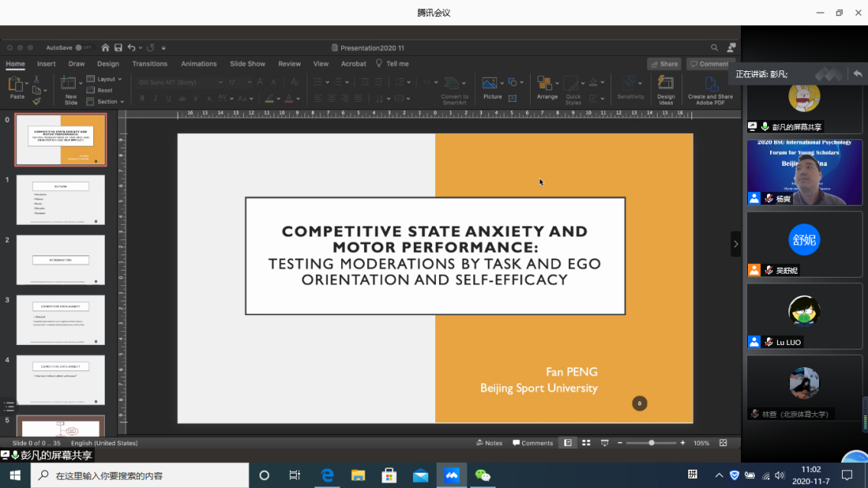Click the Home icon in title bar
Screen dimensions: 868x488
pos(106,47)
